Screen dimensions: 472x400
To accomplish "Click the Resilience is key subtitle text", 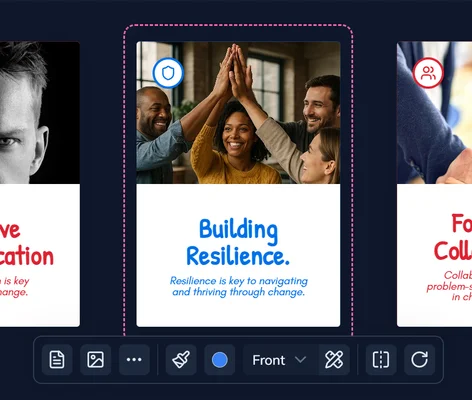I will pyautogui.click(x=239, y=286).
